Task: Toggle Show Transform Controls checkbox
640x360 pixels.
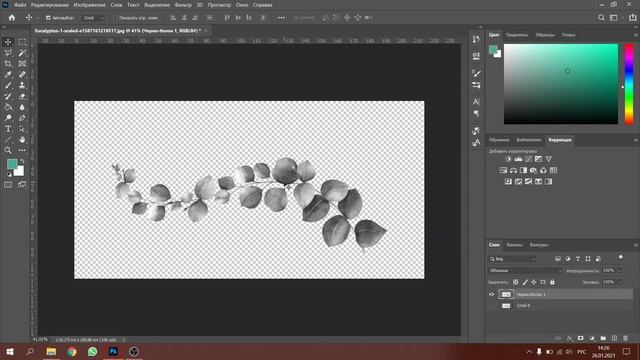Action: tap(115, 18)
